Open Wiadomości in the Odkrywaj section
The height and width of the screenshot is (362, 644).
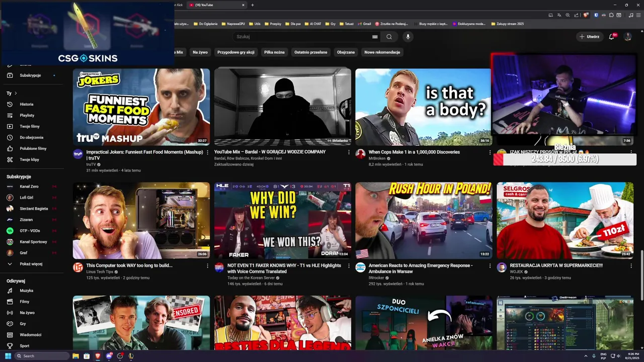(x=30, y=335)
